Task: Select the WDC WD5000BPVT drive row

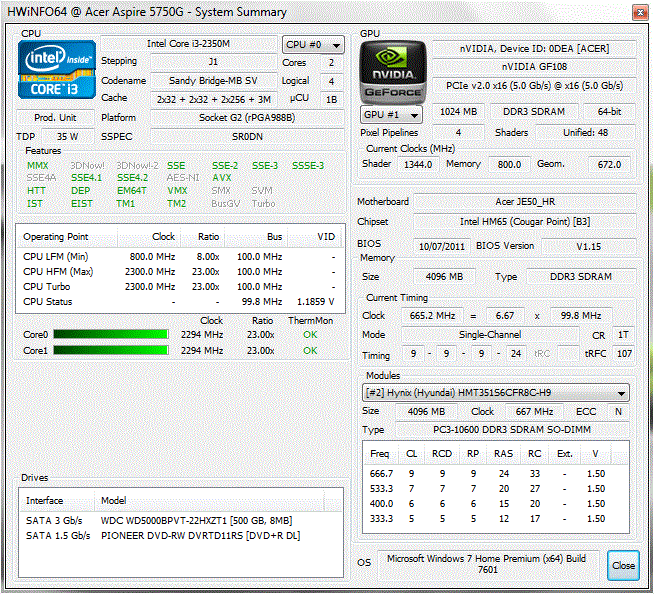Action: point(180,520)
